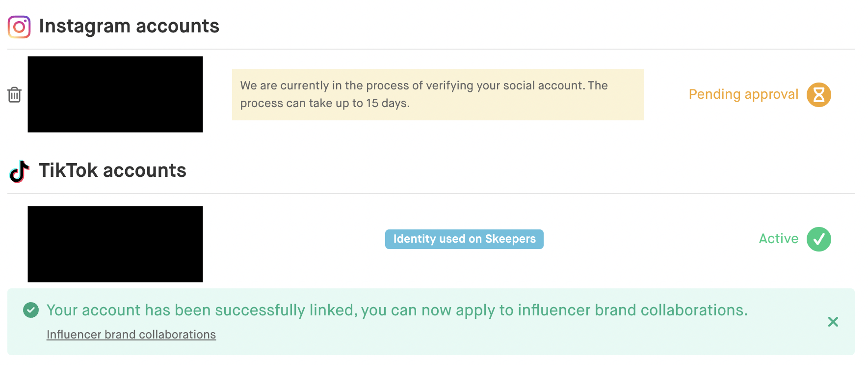Click the TikTok accounts heading
Viewport: 868px width, 365px height.
[x=112, y=171]
